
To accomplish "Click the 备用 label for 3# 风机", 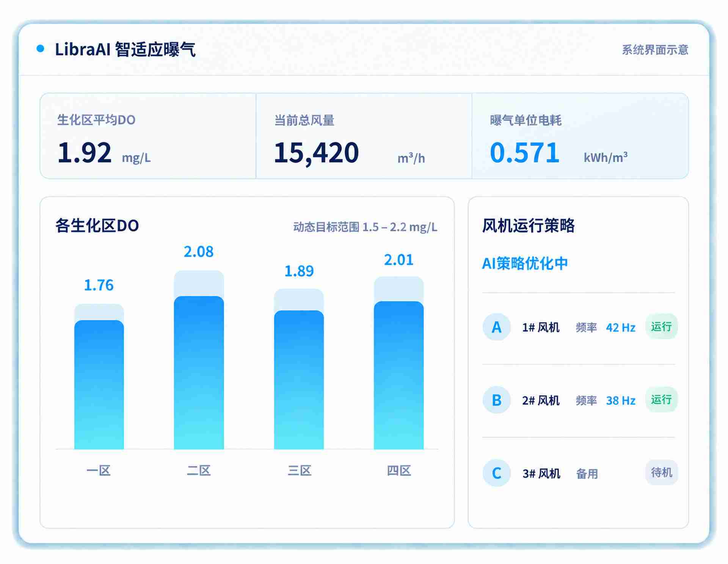I will 587,473.
